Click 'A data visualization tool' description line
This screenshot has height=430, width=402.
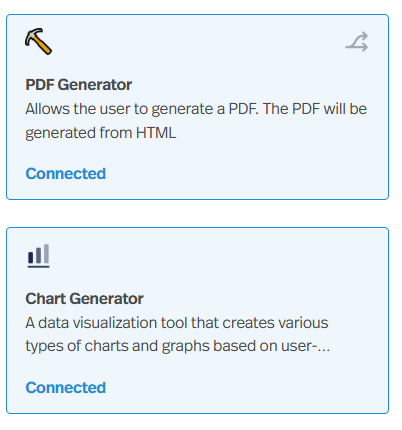tap(177, 323)
